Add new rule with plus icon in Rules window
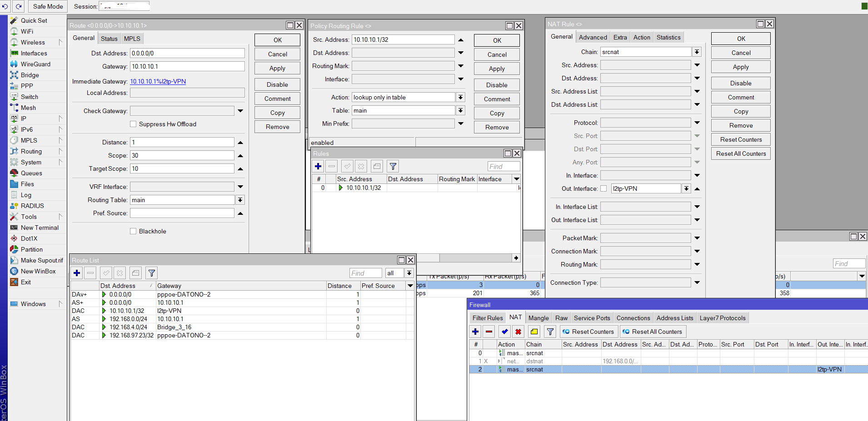Viewport: 868px width, 421px height. tap(318, 166)
